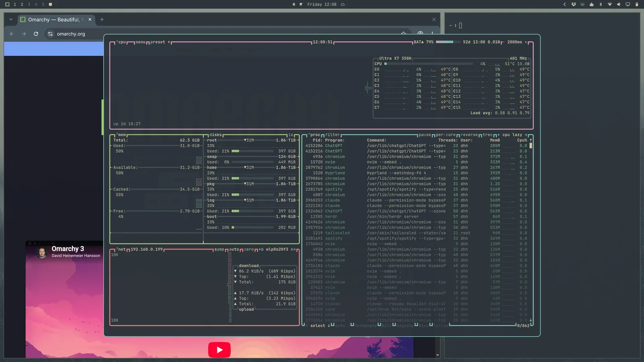Screen dimensions: 644x362
Task: Switch to workspace 2 in the top bar
Action: [x=22, y=4]
